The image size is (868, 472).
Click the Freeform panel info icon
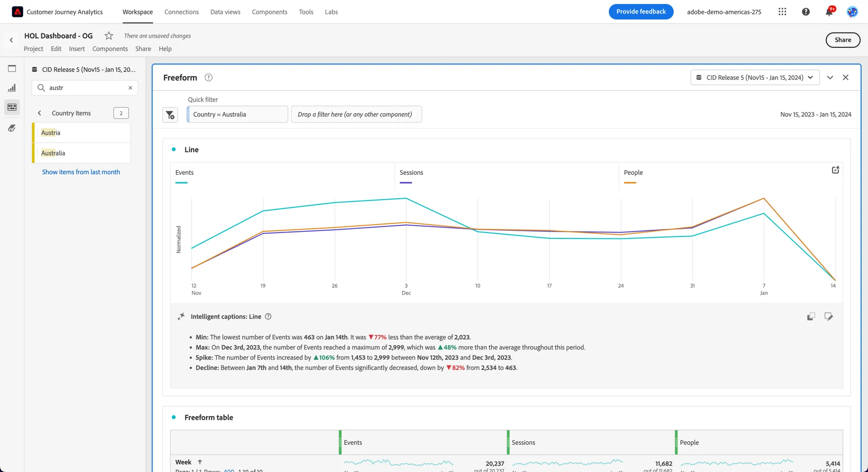(208, 78)
